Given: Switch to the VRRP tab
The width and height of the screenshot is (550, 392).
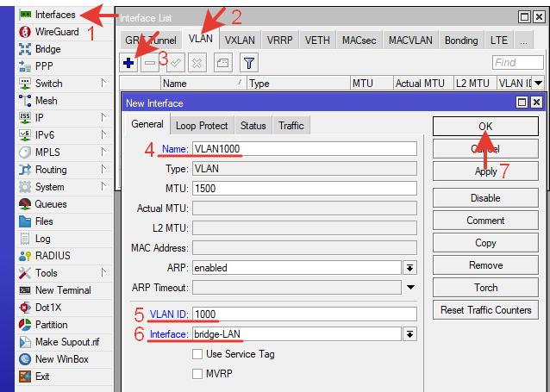Looking at the screenshot, I should pyautogui.click(x=279, y=40).
